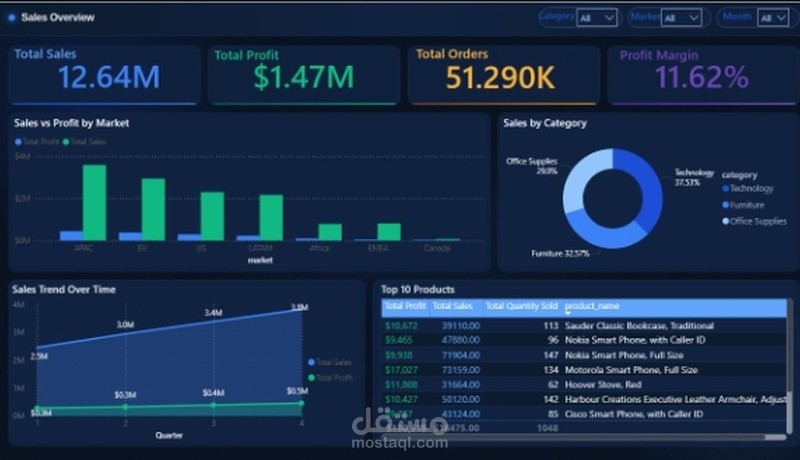The width and height of the screenshot is (800, 460).
Task: Click the Sales Trend Over Time title
Action: 64,290
